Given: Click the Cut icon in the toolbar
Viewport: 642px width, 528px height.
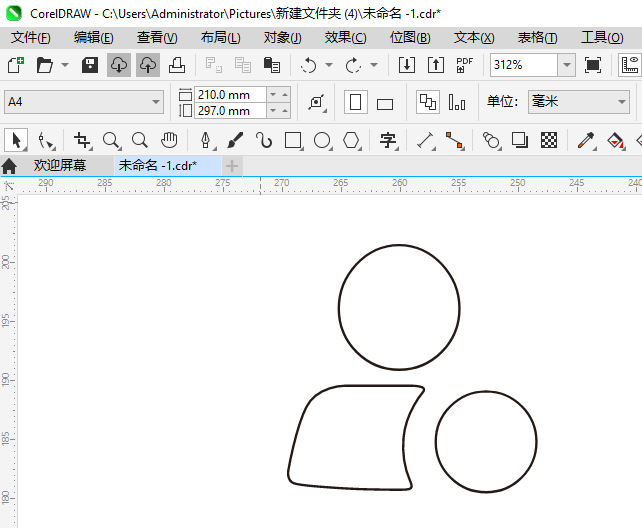Looking at the screenshot, I should [x=214, y=65].
